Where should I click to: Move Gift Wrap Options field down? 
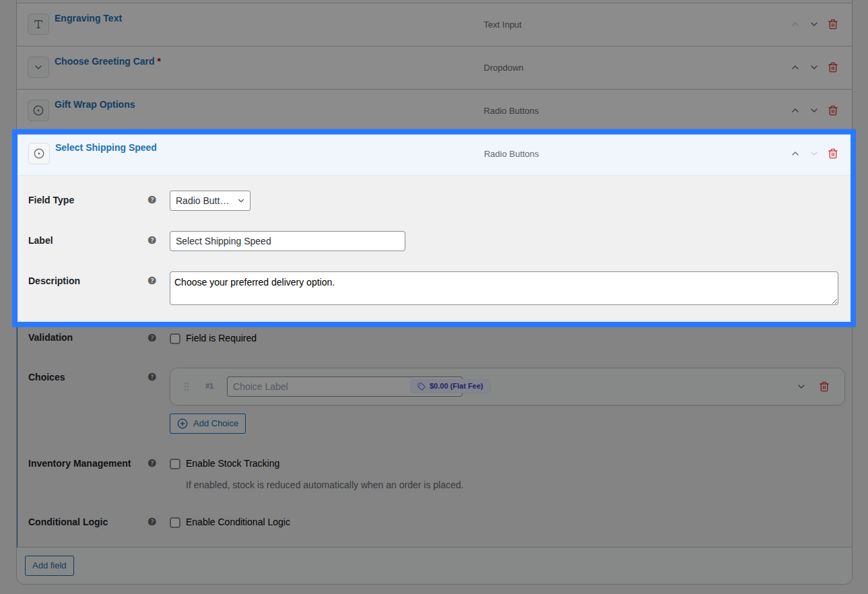click(x=814, y=110)
